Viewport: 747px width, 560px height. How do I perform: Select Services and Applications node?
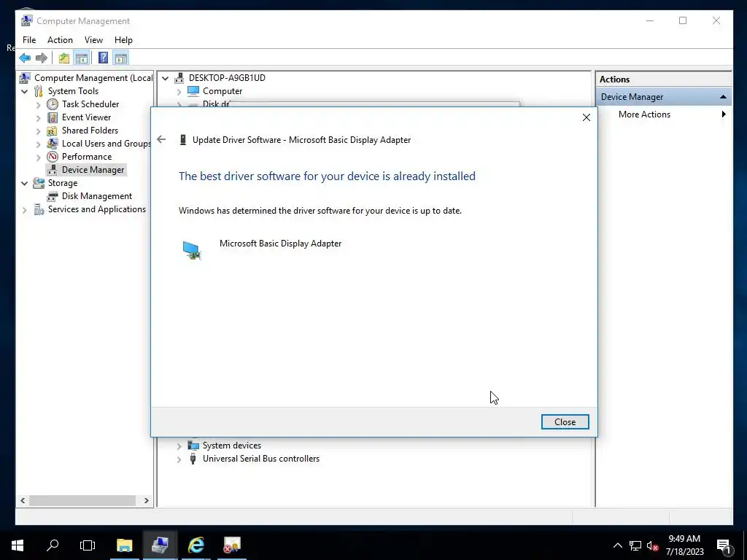click(x=97, y=209)
